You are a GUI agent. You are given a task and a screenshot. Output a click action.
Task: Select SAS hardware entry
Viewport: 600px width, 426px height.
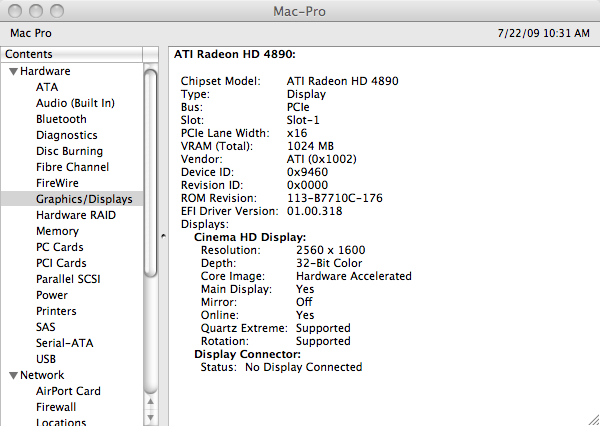click(46, 327)
